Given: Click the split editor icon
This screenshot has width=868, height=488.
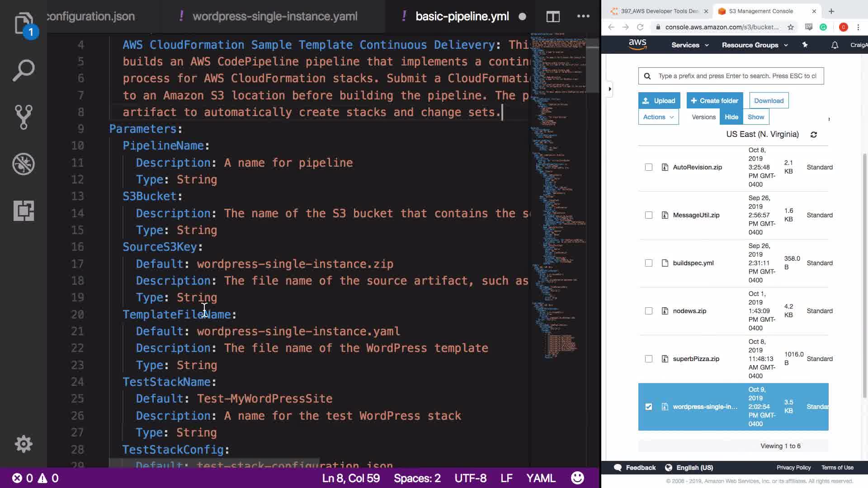Looking at the screenshot, I should 552,17.
